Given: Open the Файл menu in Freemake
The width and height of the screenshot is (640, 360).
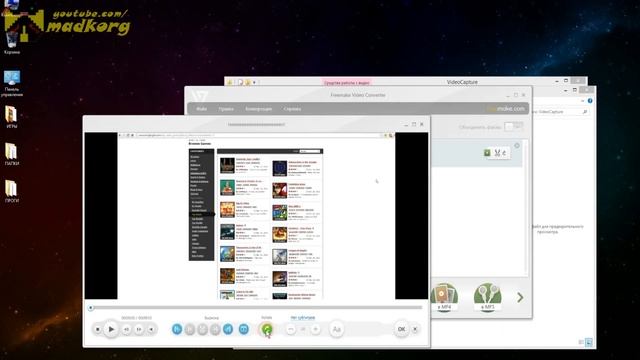Looking at the screenshot, I should (x=202, y=109).
